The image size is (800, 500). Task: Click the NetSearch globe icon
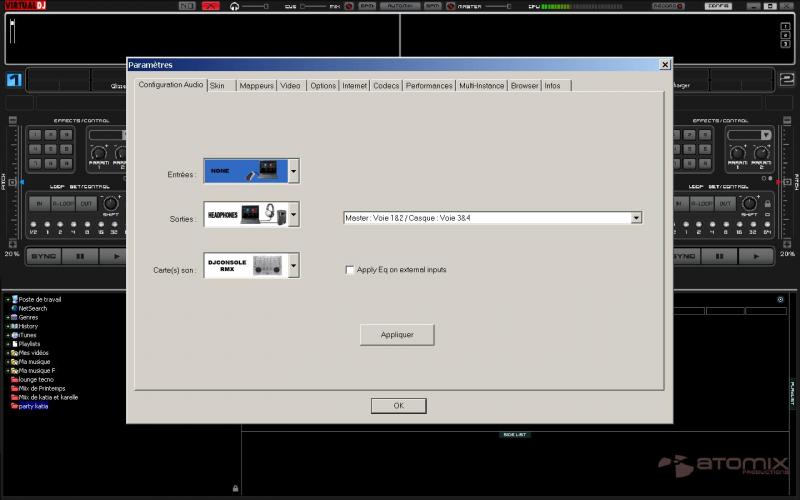(14, 309)
